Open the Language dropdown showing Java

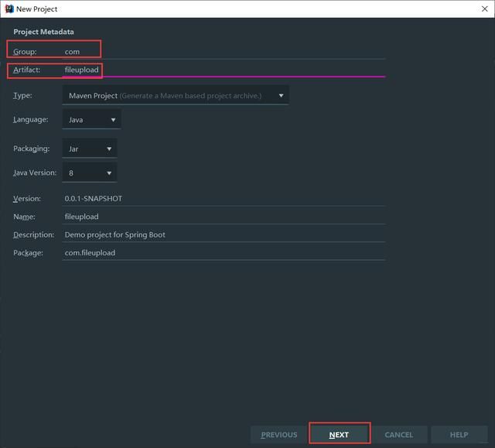coord(91,119)
